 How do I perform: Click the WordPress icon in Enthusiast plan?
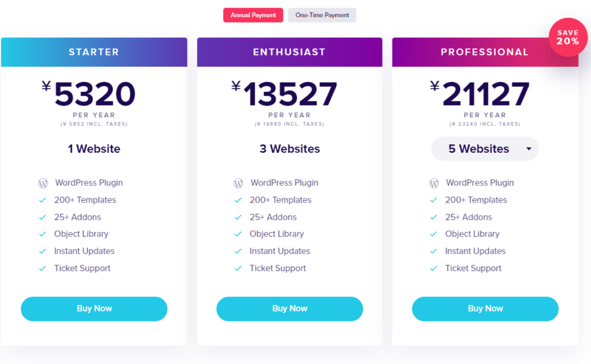238,183
